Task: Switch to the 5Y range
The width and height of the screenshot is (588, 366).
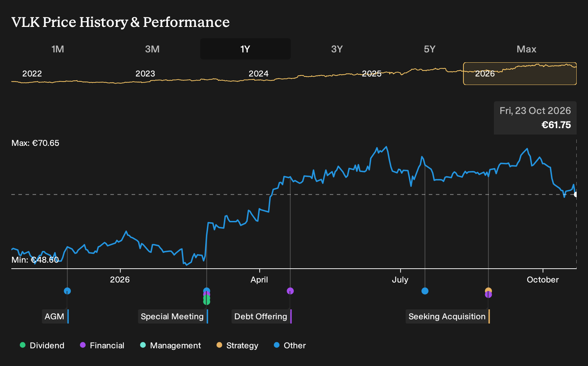Action: [x=430, y=49]
